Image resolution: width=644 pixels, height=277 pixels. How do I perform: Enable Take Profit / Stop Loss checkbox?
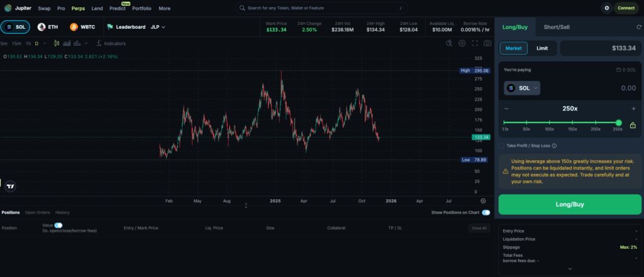[x=502, y=145]
